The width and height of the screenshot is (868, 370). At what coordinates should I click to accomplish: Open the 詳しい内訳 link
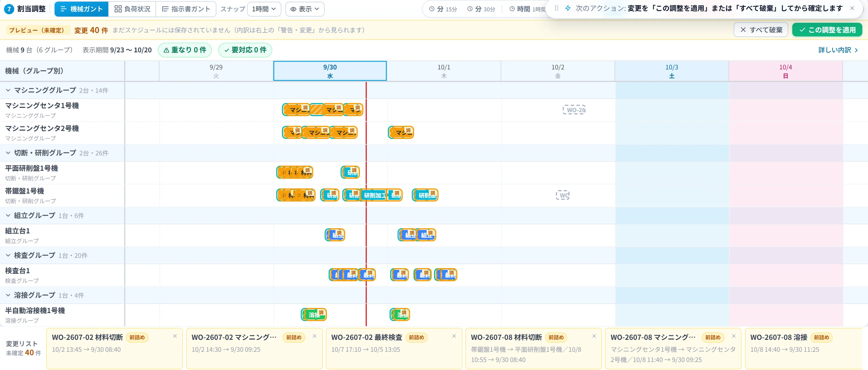click(838, 50)
